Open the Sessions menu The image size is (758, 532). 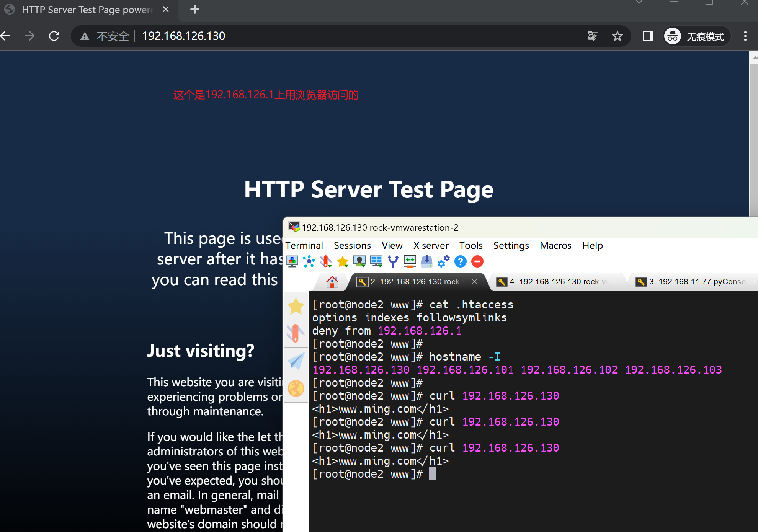[352, 245]
